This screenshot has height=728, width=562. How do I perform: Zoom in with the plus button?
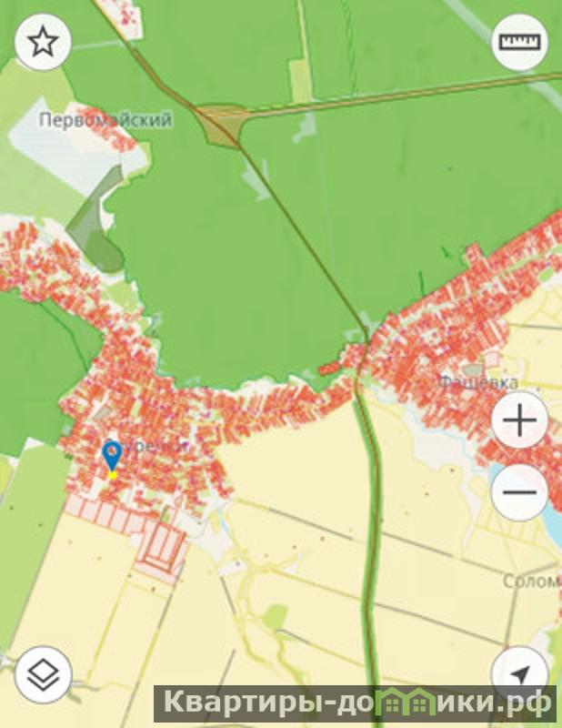[519, 420]
